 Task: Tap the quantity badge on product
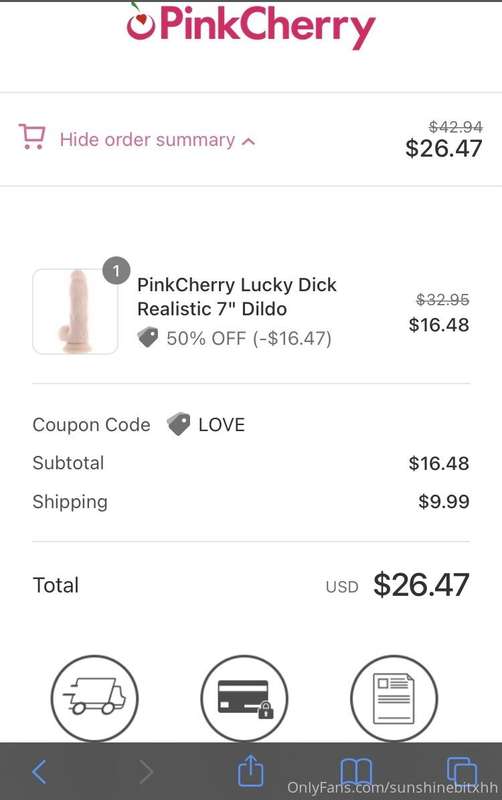click(116, 270)
